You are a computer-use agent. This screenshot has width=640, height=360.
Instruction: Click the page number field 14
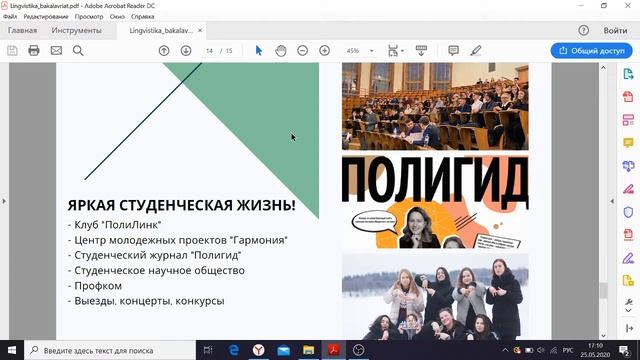209,51
